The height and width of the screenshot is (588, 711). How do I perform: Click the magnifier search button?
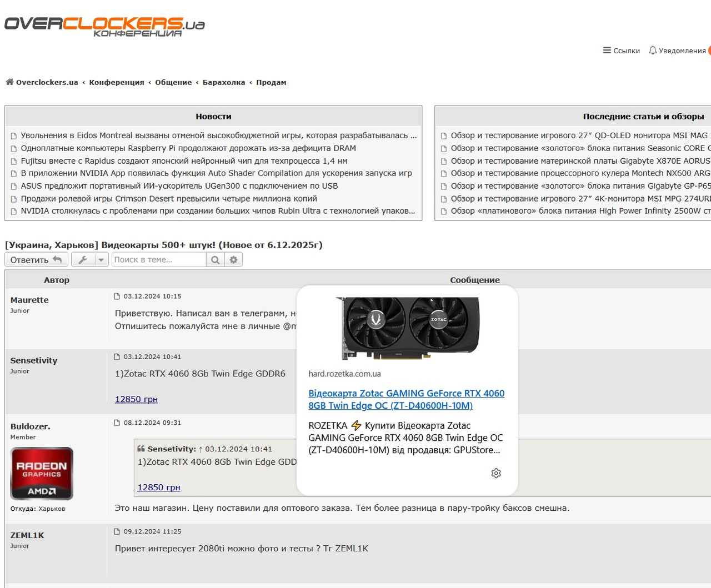point(216,260)
